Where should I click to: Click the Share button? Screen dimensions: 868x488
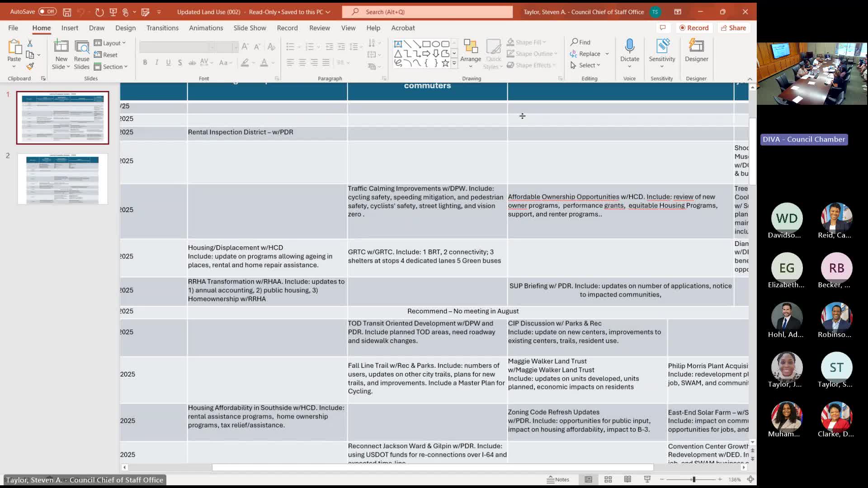coord(733,28)
